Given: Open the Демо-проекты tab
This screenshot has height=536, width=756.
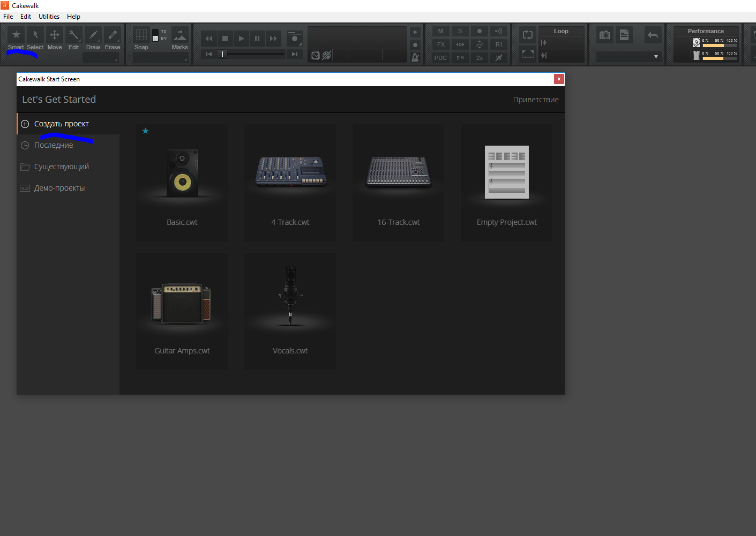Looking at the screenshot, I should tap(69, 188).
